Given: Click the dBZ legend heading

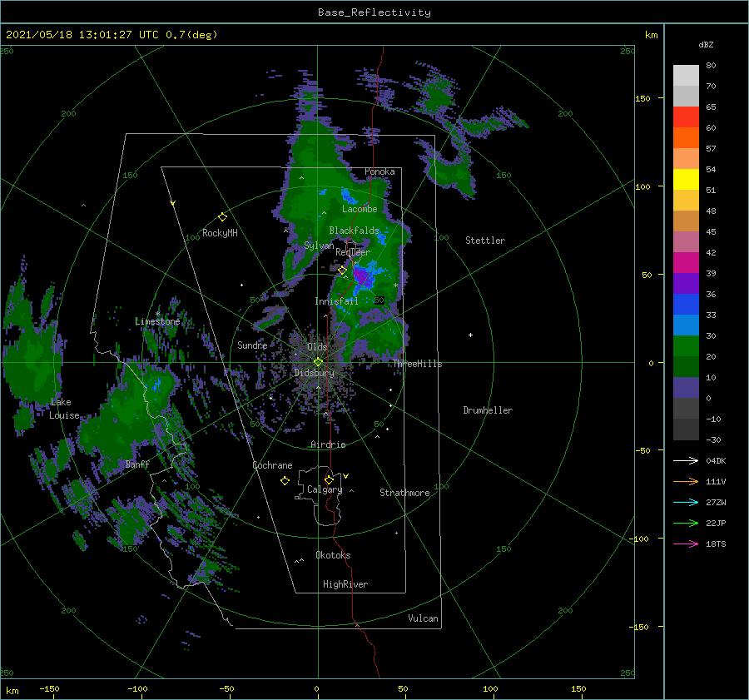Looking at the screenshot, I should [x=706, y=45].
